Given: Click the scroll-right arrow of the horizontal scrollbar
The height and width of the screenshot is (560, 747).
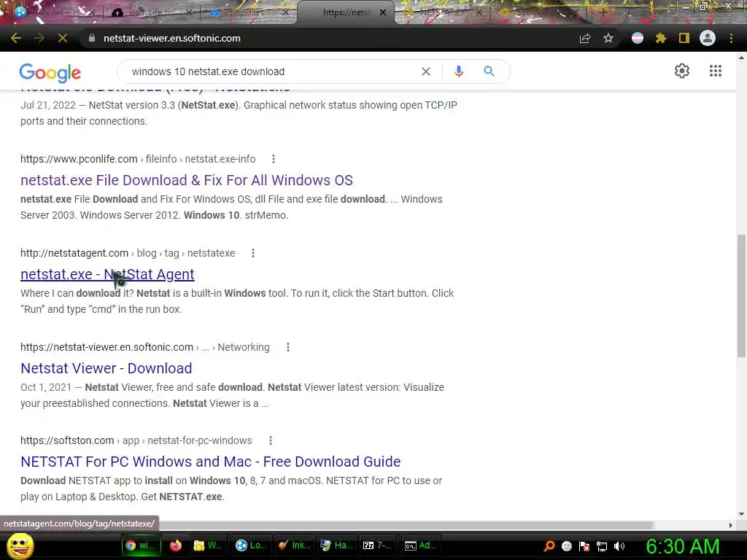Looking at the screenshot, I should pos(731,525).
